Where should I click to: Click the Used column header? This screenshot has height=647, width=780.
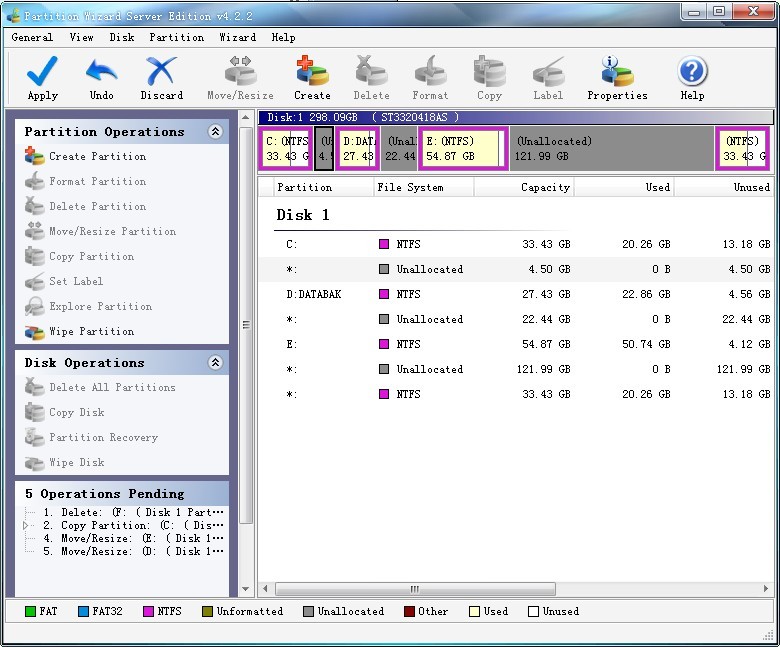coord(624,187)
